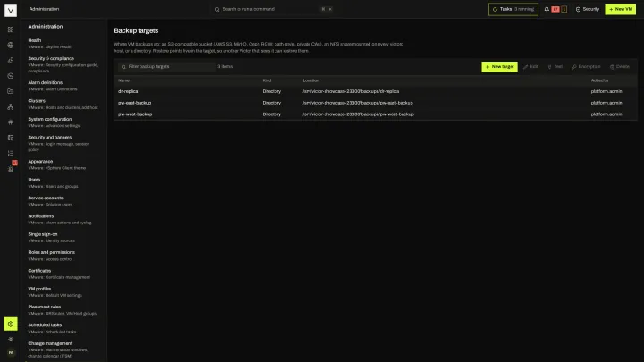This screenshot has height=362, width=644.
Task: Sort by the Name column header
Action: (123, 80)
